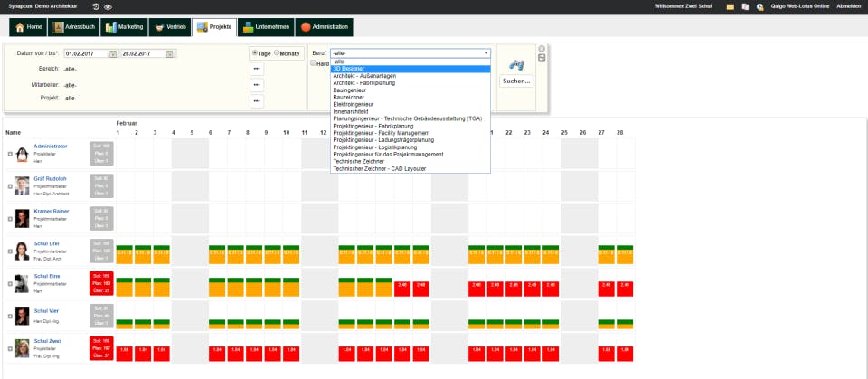Screen dimensions: 868x379
Task: Click the eye icon in top bar
Action: point(108,6)
